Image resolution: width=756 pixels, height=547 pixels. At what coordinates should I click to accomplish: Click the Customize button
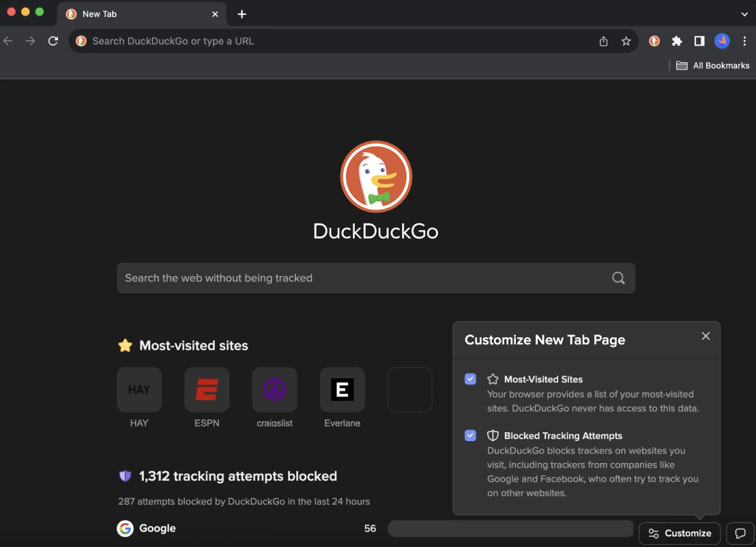tap(680, 533)
